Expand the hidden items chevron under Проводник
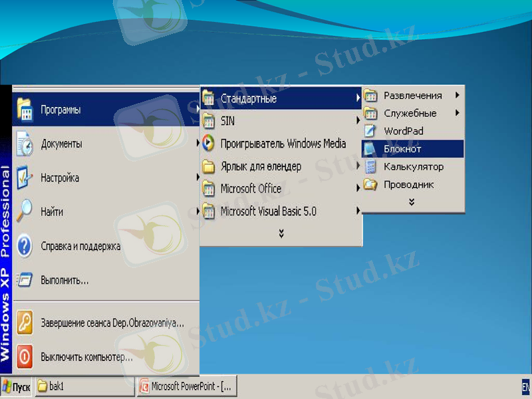Viewport: 532px width, 399px height. pos(412,202)
